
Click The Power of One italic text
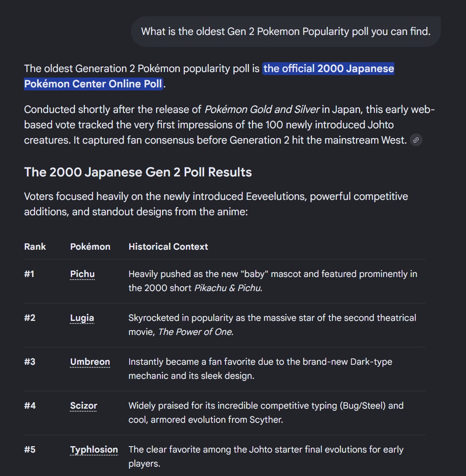195,332
